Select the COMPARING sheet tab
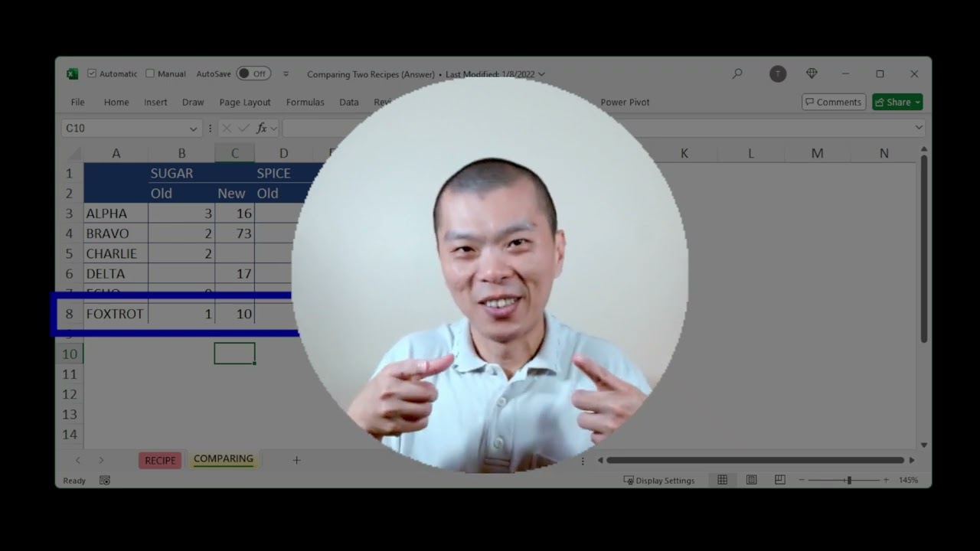Image resolution: width=980 pixels, height=551 pixels. (224, 459)
